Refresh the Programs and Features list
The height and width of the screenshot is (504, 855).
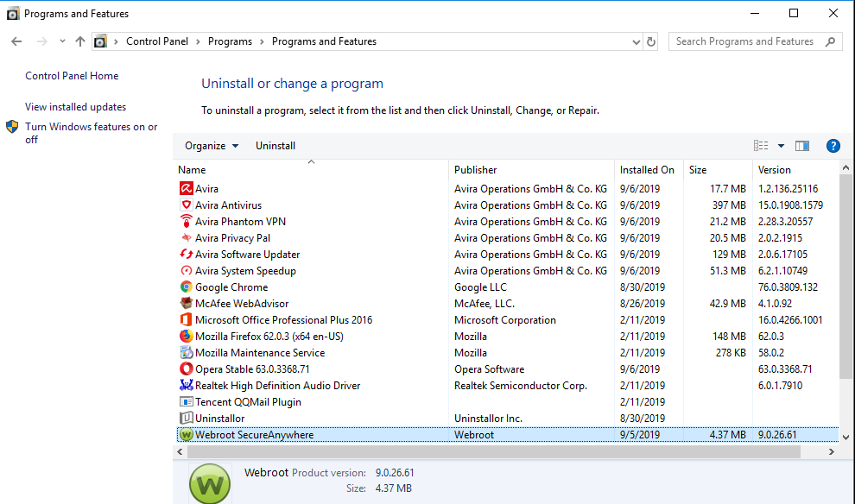651,41
